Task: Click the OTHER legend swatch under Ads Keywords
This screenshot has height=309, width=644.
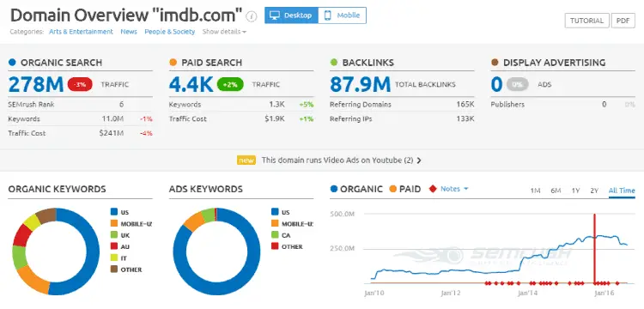Action: 275,246
